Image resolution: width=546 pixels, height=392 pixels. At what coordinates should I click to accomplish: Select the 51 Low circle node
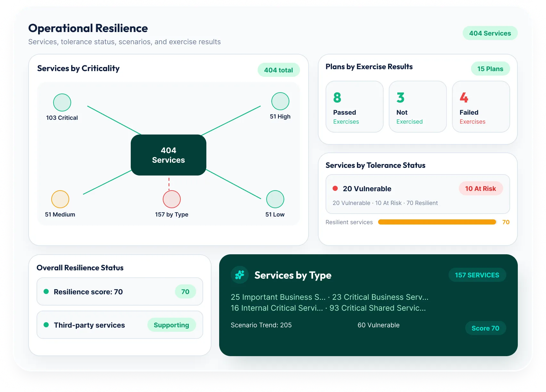[x=275, y=199]
